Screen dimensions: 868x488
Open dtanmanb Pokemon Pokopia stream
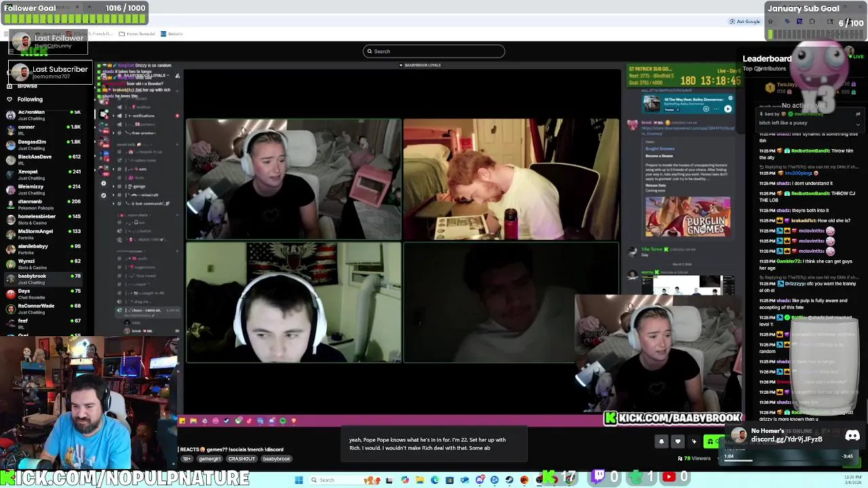(42, 204)
